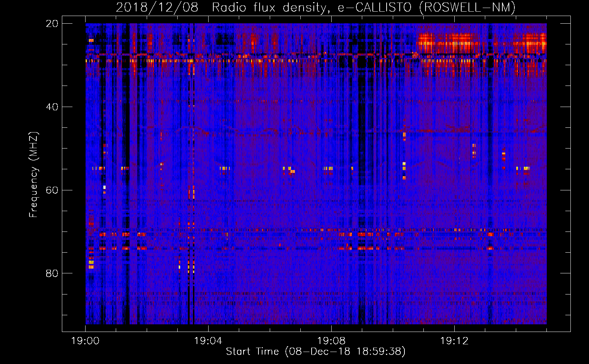Click the 40 frequency tick label
The height and width of the screenshot is (364, 589).
[x=52, y=107]
